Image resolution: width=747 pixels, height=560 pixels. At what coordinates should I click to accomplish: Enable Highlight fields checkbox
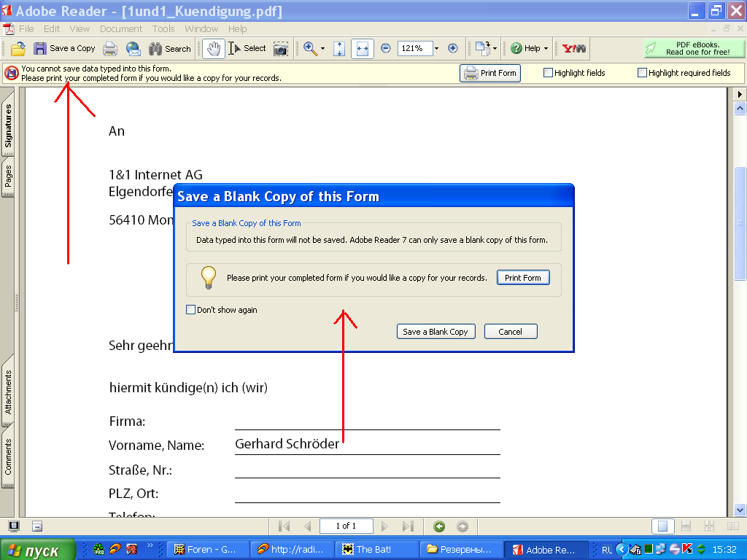click(x=548, y=72)
